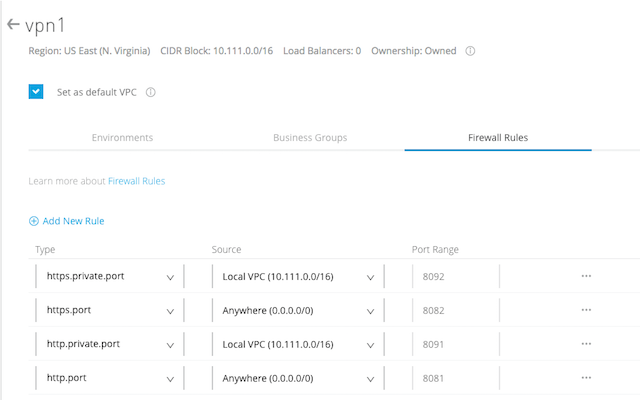Select the Firewall Rules tab
The image size is (640, 400).
point(498,138)
